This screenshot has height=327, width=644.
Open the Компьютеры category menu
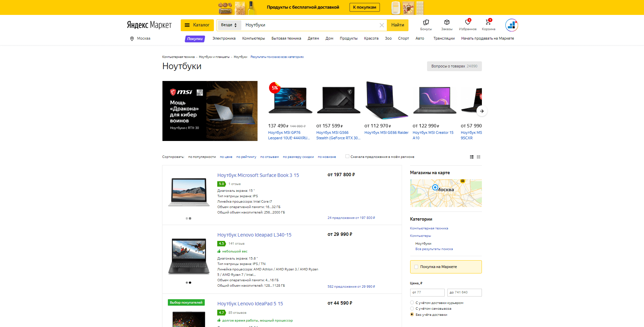(253, 39)
